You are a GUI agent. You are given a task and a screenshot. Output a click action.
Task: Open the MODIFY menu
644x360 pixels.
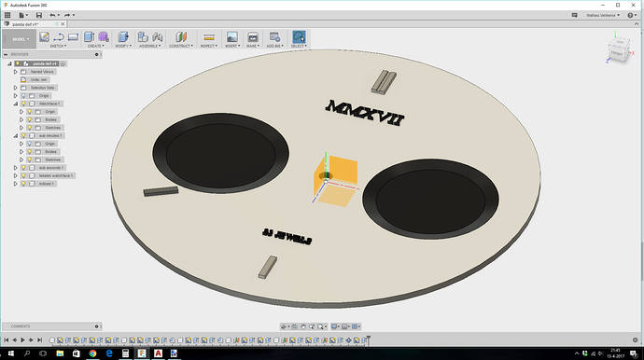(x=123, y=46)
